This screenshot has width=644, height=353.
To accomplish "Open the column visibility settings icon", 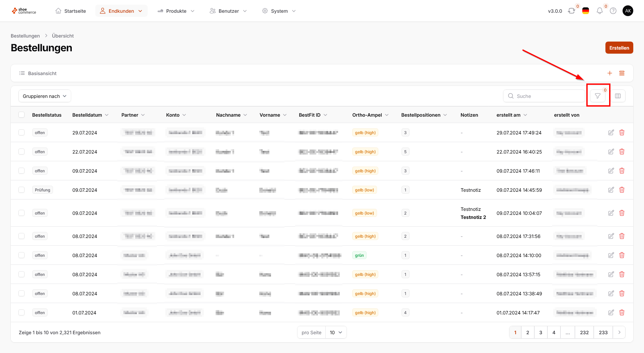I will click(x=618, y=96).
